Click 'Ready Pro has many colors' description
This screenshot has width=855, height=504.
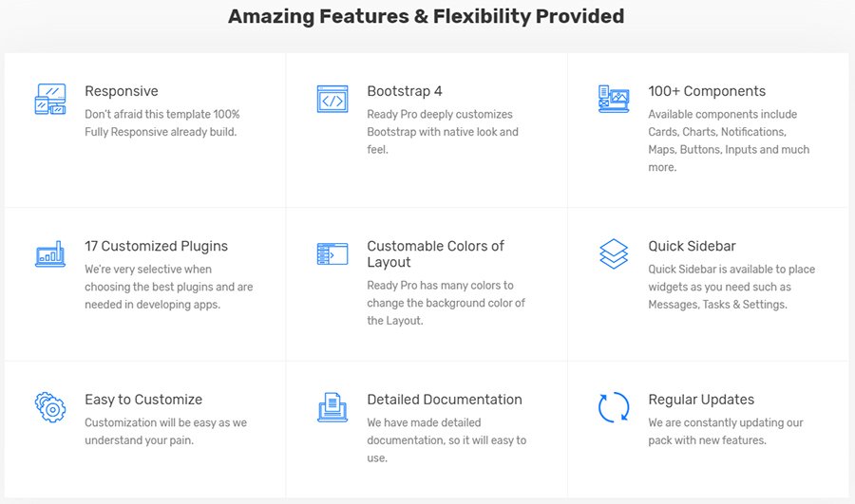pyautogui.click(x=446, y=303)
